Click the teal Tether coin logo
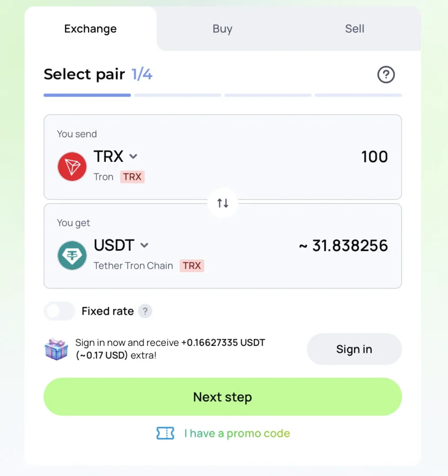This screenshot has height=476, width=448. click(x=72, y=255)
